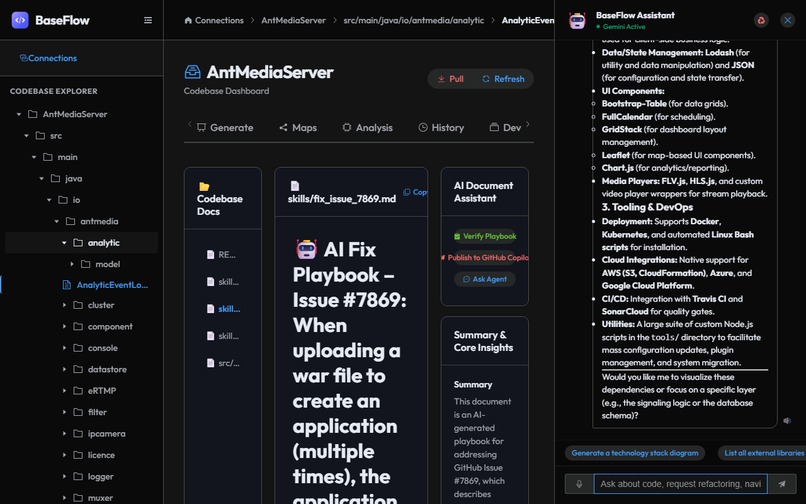The height and width of the screenshot is (504, 806).
Task: Expand the logger folder
Action: (64, 477)
